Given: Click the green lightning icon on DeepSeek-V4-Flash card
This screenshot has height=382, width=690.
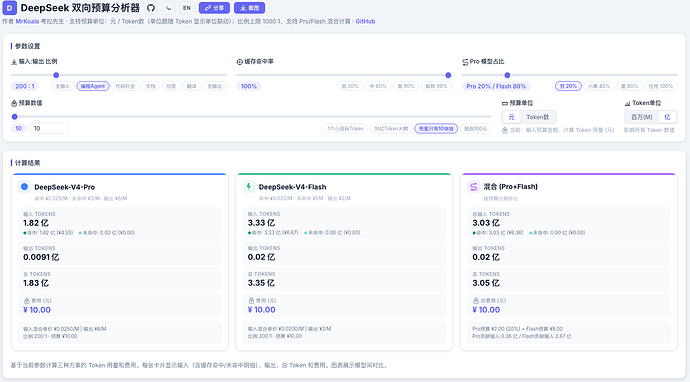Looking at the screenshot, I should [x=249, y=187].
